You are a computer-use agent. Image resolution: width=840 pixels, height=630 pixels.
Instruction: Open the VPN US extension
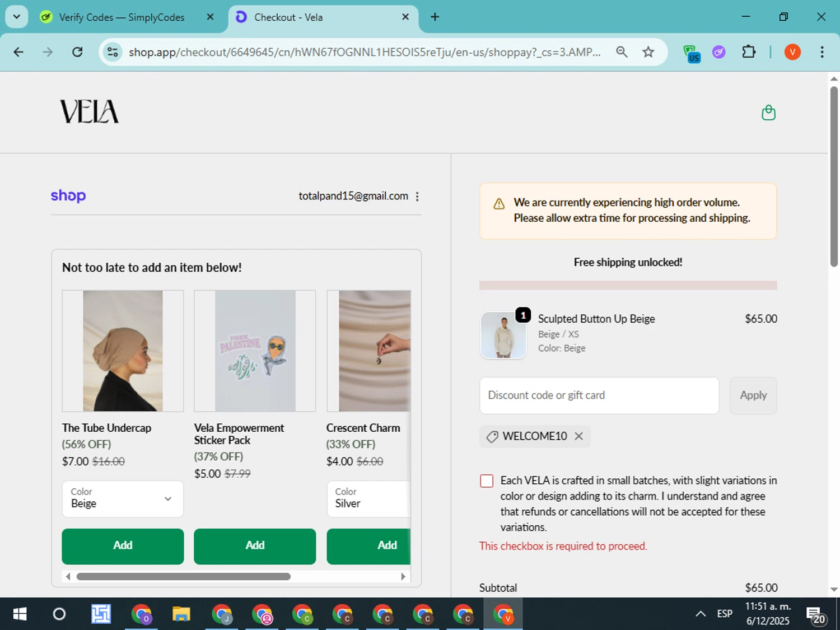coord(692,53)
